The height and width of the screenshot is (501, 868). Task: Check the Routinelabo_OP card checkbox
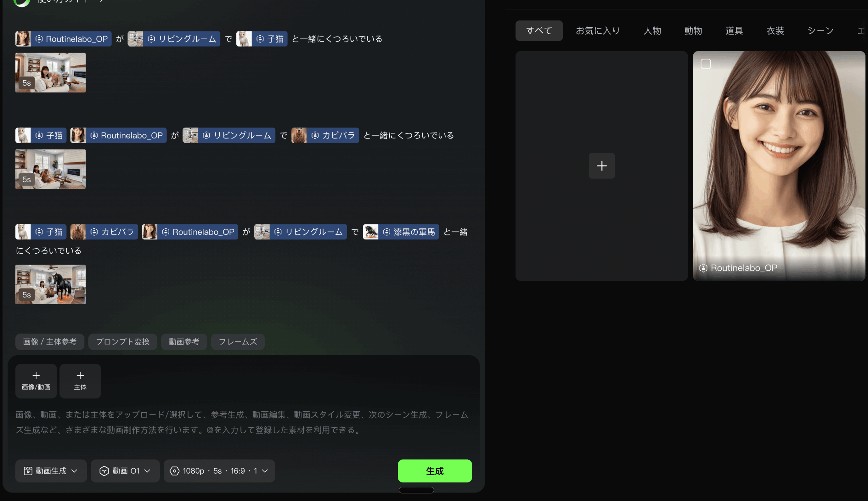click(x=706, y=64)
